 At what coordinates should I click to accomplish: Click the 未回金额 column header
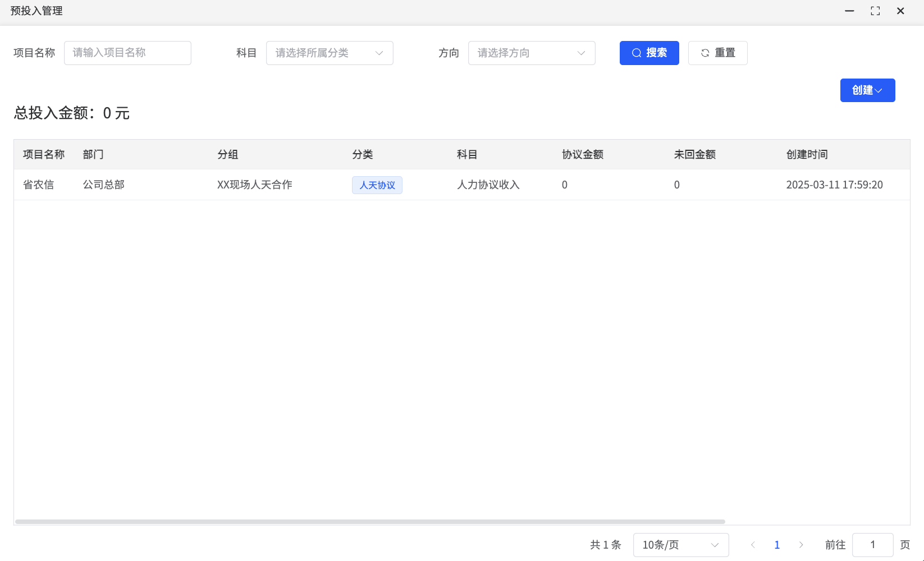[695, 154]
